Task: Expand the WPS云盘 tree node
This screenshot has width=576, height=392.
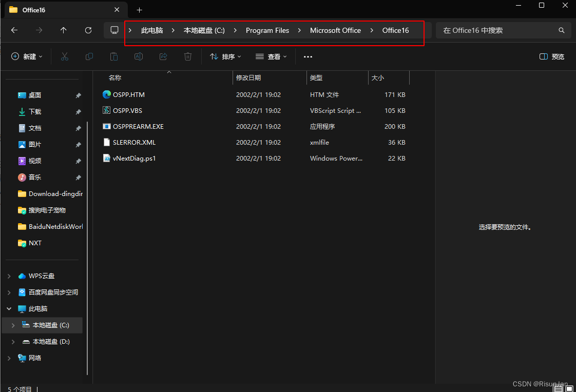Action: click(9, 276)
